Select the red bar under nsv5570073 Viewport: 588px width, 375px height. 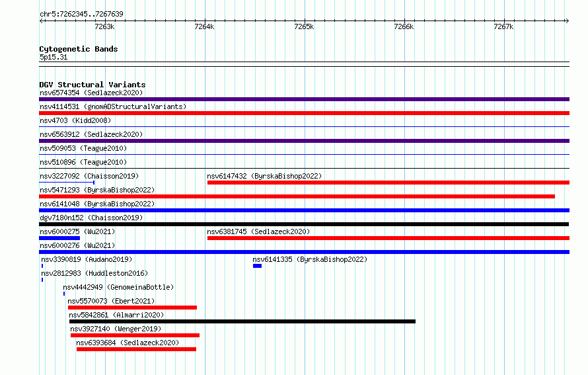(x=132, y=308)
